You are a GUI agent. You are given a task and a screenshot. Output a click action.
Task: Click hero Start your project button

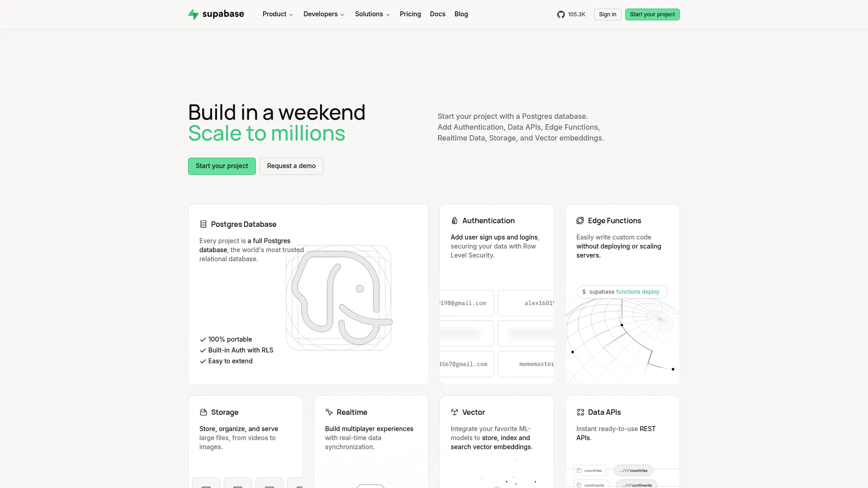(222, 166)
